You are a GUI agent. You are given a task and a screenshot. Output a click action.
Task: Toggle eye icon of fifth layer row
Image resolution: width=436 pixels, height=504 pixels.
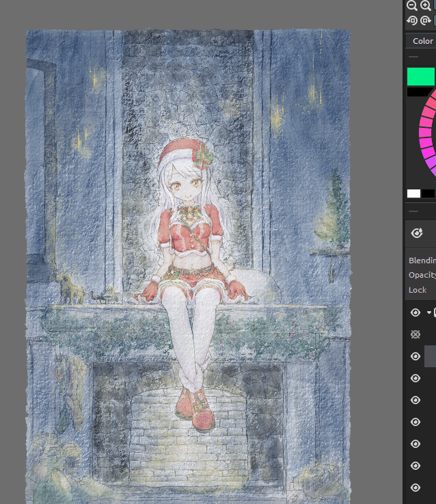point(415,400)
